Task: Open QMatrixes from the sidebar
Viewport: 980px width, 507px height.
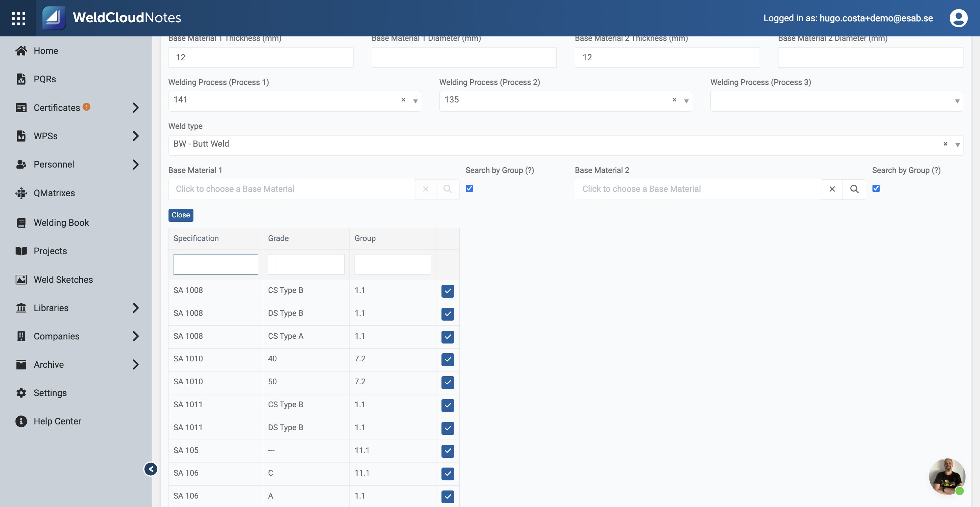Action: coord(54,193)
